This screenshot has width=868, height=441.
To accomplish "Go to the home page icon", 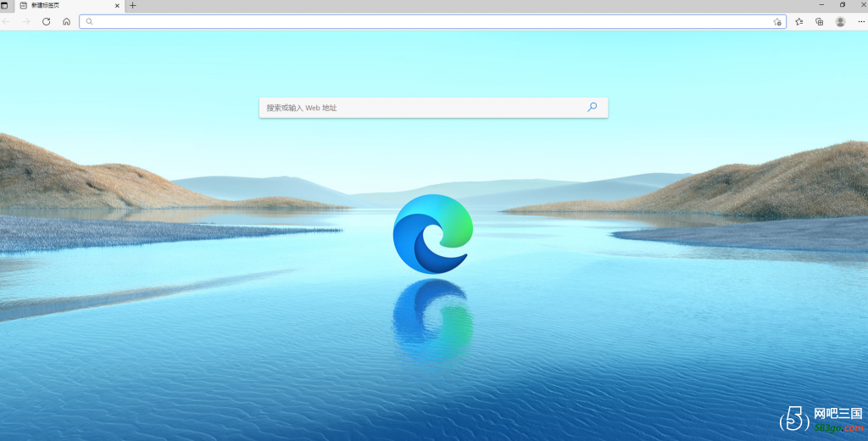I will [66, 21].
